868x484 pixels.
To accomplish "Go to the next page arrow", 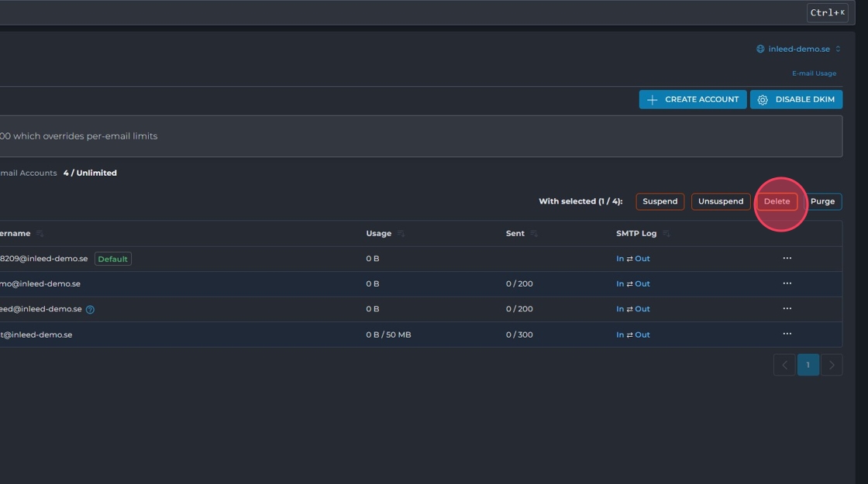I will click(832, 365).
